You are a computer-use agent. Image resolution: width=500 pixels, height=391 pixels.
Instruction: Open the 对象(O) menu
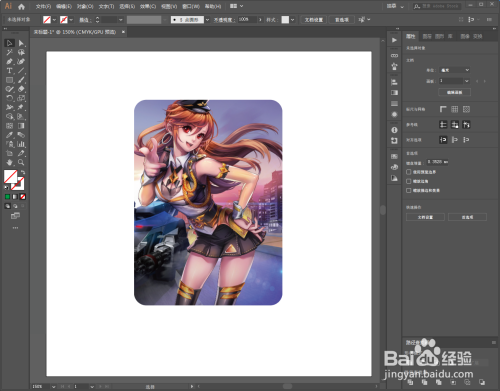85,6
